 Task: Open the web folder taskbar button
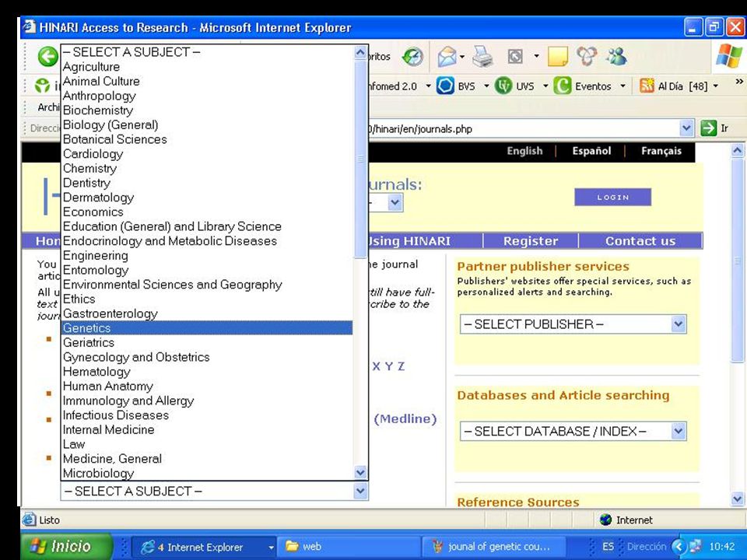pos(350,547)
